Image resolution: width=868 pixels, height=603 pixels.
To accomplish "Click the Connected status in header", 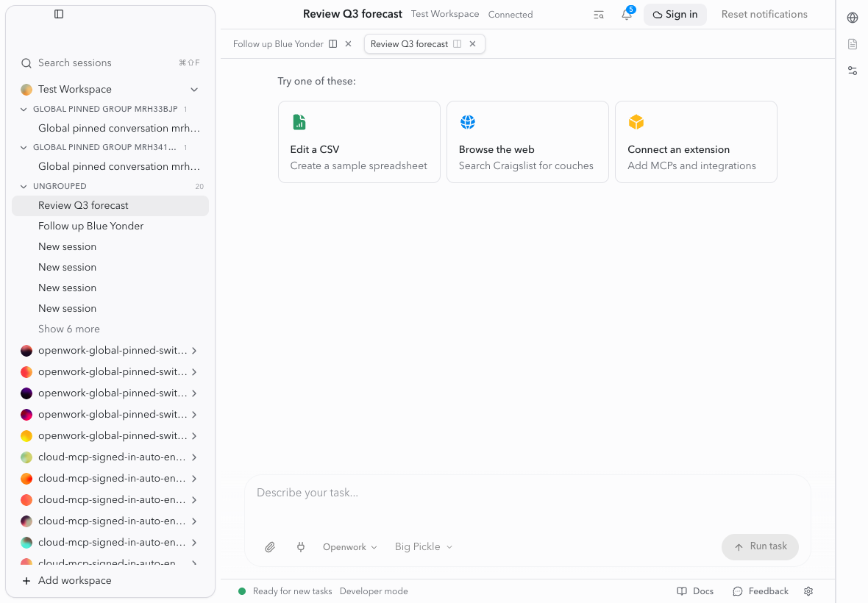I will [511, 15].
